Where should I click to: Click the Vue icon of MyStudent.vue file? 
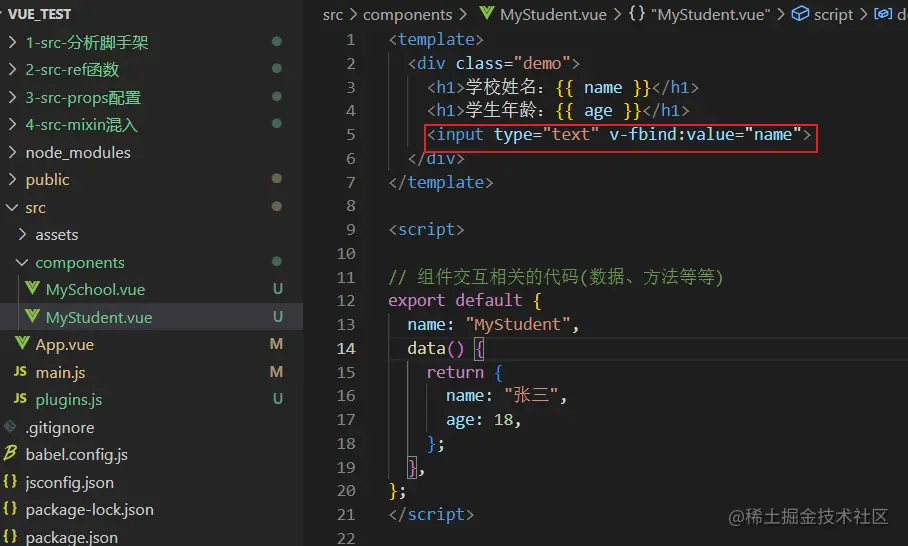tap(32, 316)
